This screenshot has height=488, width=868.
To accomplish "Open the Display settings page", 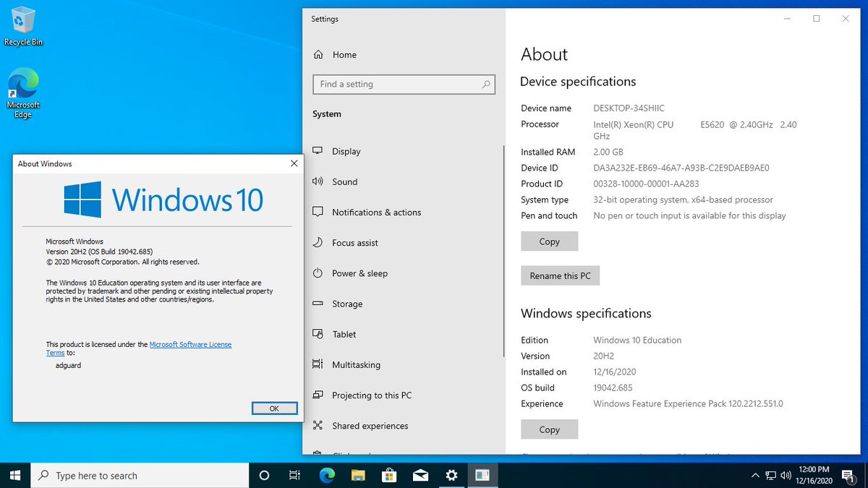I will click(346, 151).
